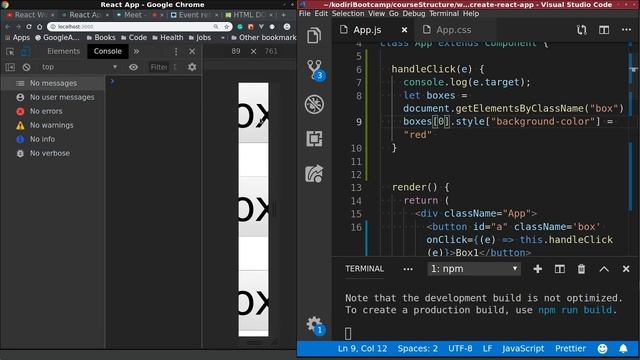
Task: Open the VS Code Terminal menu
Action: point(444,13)
